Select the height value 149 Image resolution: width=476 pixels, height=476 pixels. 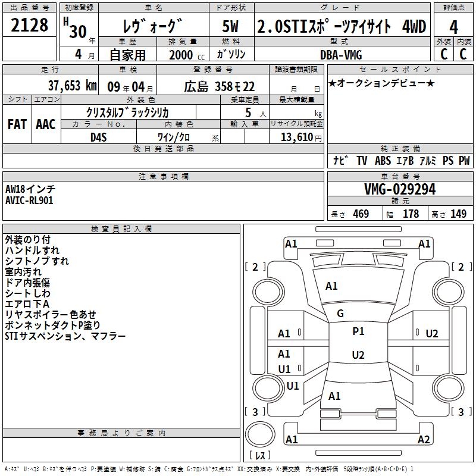458,214
